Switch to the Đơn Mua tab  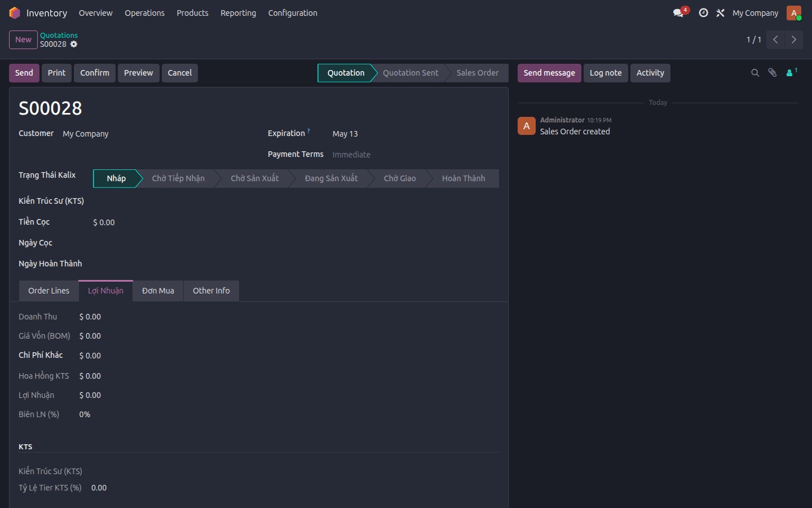(158, 291)
